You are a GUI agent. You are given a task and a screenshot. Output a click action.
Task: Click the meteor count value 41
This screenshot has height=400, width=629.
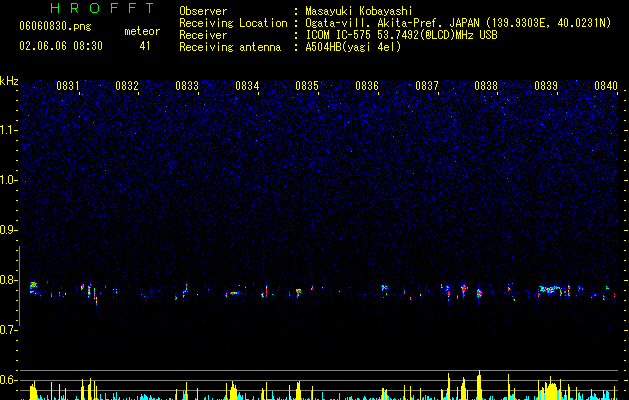coord(145,46)
